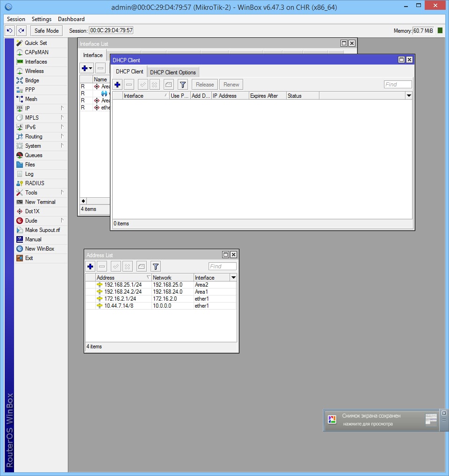Click the DHCP Client enable (checkmark) icon

(143, 84)
